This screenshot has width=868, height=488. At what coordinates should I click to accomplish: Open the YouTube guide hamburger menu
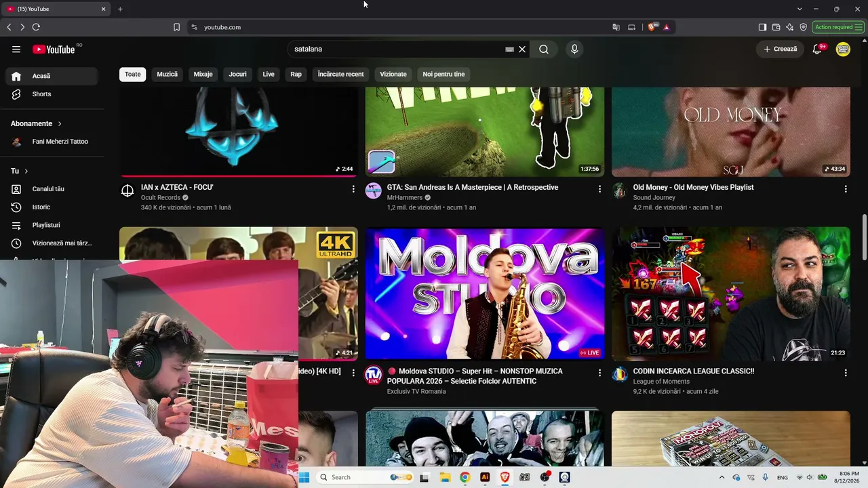click(x=16, y=49)
